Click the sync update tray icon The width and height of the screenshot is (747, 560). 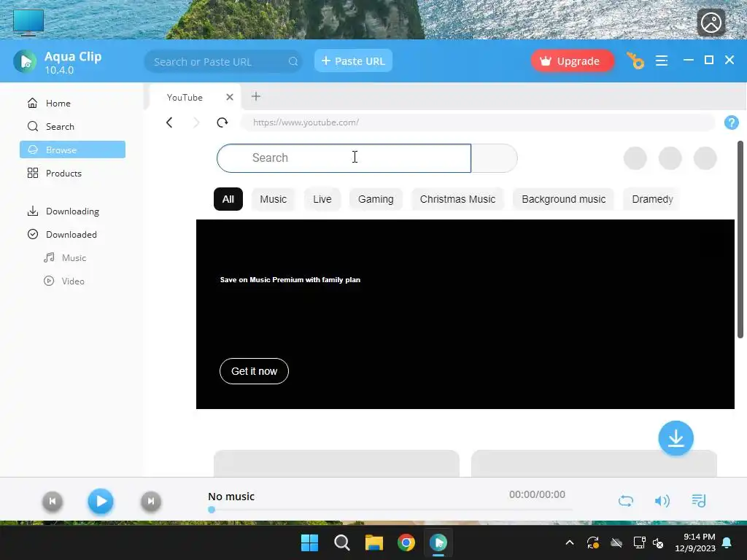tap(592, 542)
